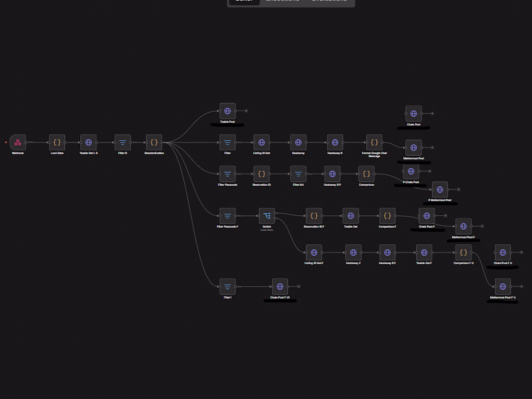The height and width of the screenshot is (399, 532).
Task: Open the node labeled just Teable Get
Action: (x=351, y=216)
